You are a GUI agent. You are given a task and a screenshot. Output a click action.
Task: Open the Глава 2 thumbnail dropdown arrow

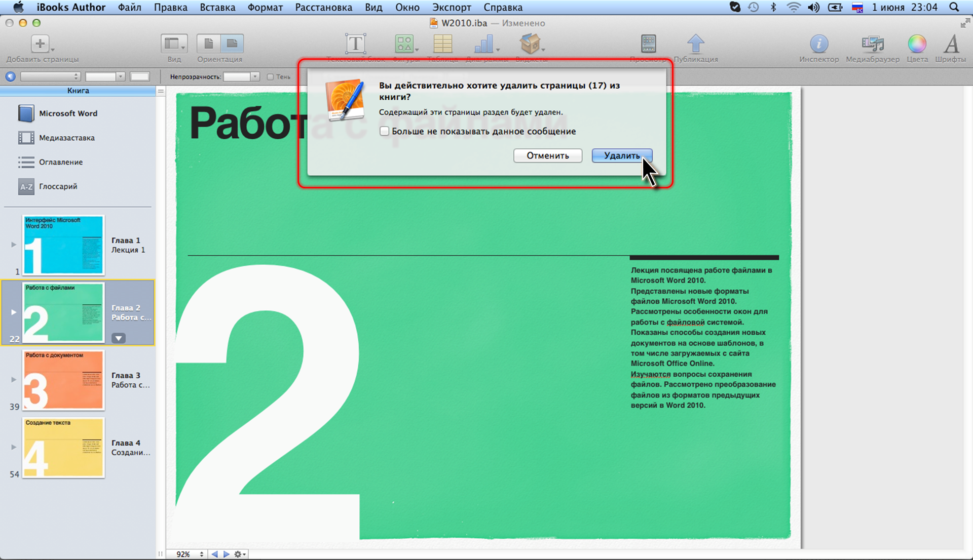coord(119,338)
